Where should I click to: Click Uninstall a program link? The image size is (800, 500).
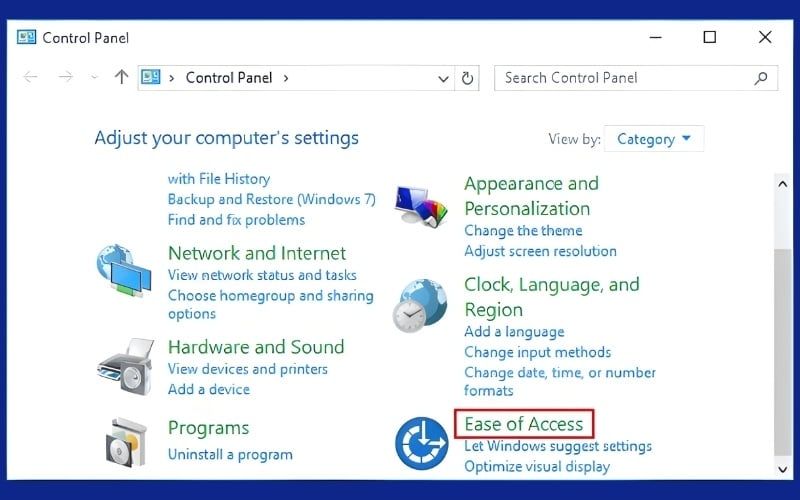[x=230, y=454]
